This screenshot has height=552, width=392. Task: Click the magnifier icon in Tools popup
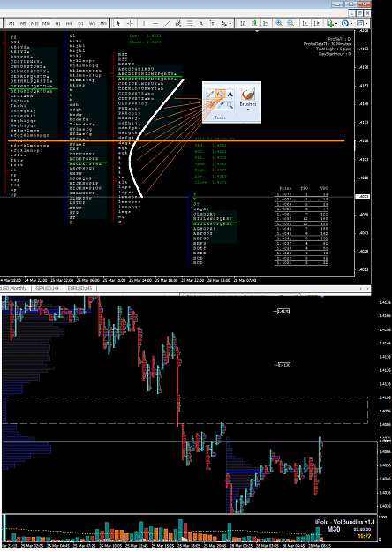pos(230,105)
